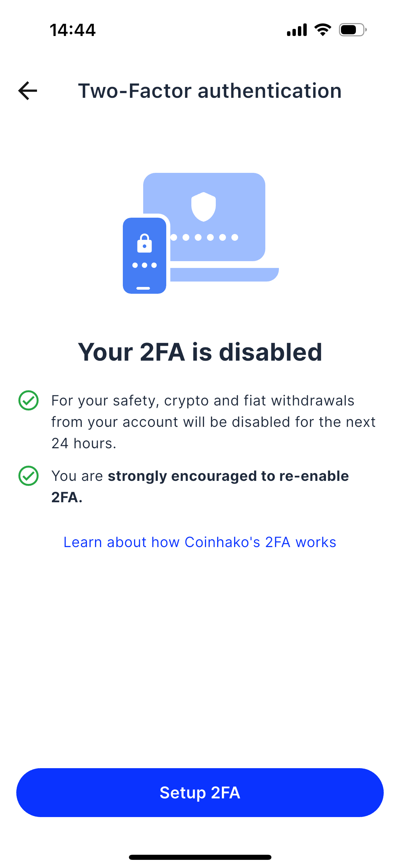The width and height of the screenshot is (400, 868).
Task: Click the green checkmark beside the withdrawals notice
Action: pos(28,400)
